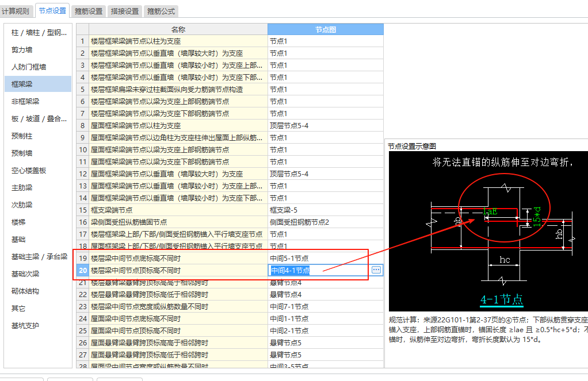Screen dimensions: 588x381
Task: Open the 箍筋公式 tab
Action: coord(161,11)
